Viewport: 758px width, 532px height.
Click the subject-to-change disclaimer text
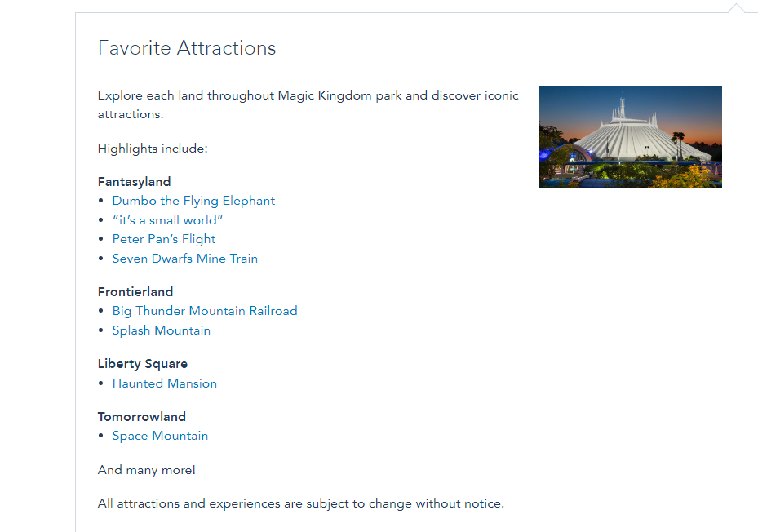point(301,503)
